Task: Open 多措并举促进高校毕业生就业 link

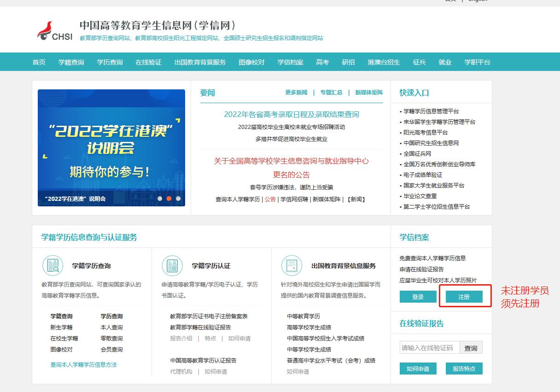Action: click(292, 139)
